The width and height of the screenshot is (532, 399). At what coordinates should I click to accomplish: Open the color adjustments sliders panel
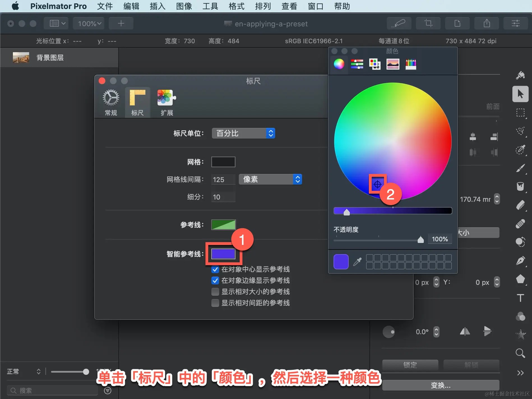516,23
